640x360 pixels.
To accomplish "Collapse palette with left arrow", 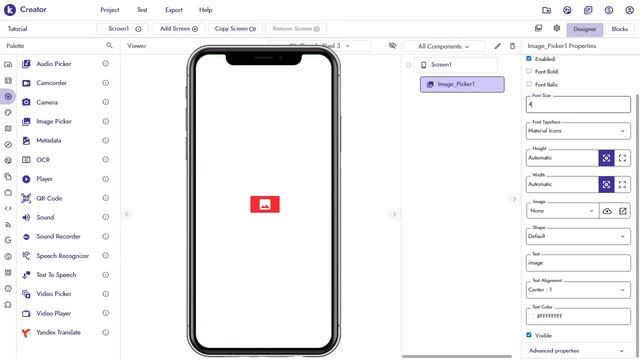I will pos(127,214).
